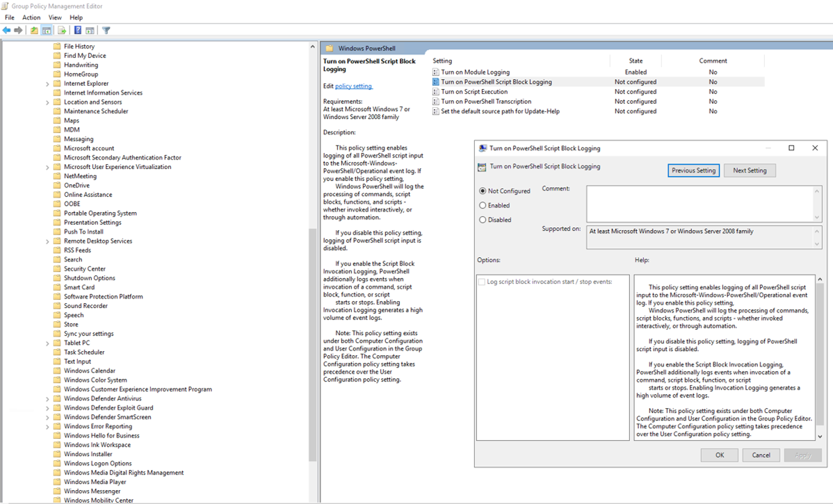Click the Smart Card folder icon
The image size is (833, 504).
click(x=57, y=287)
